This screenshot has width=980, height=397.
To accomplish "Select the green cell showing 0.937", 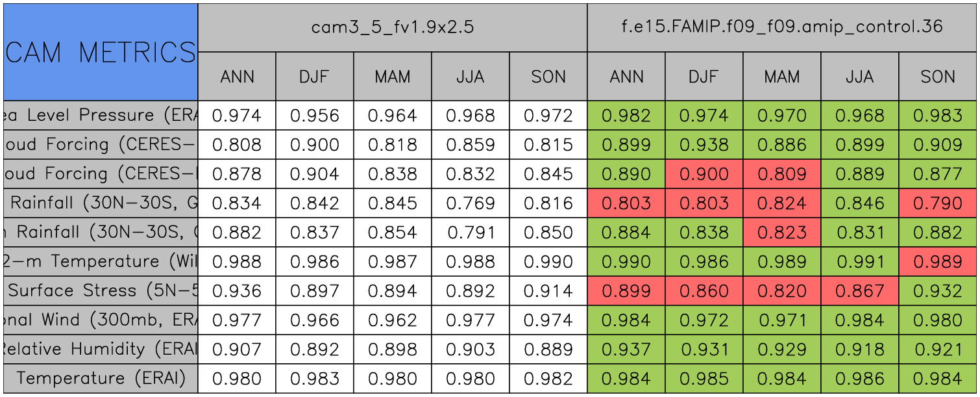I will click(626, 350).
